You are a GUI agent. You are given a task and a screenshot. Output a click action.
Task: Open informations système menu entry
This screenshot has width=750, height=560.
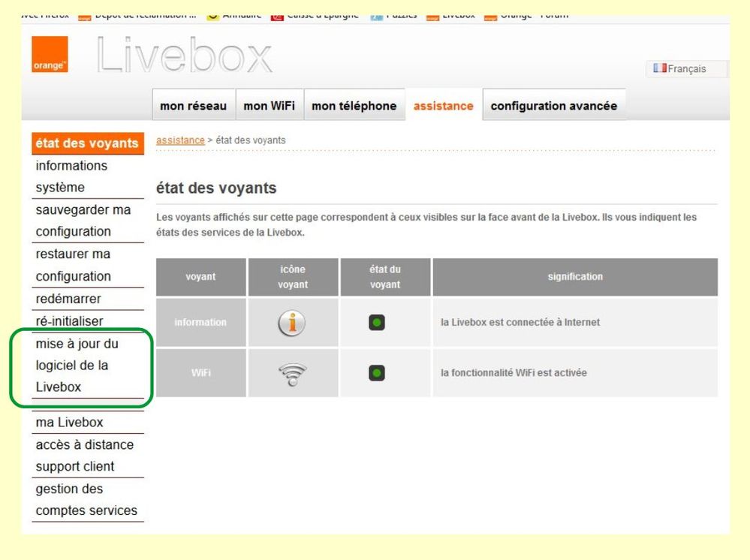(x=88, y=176)
